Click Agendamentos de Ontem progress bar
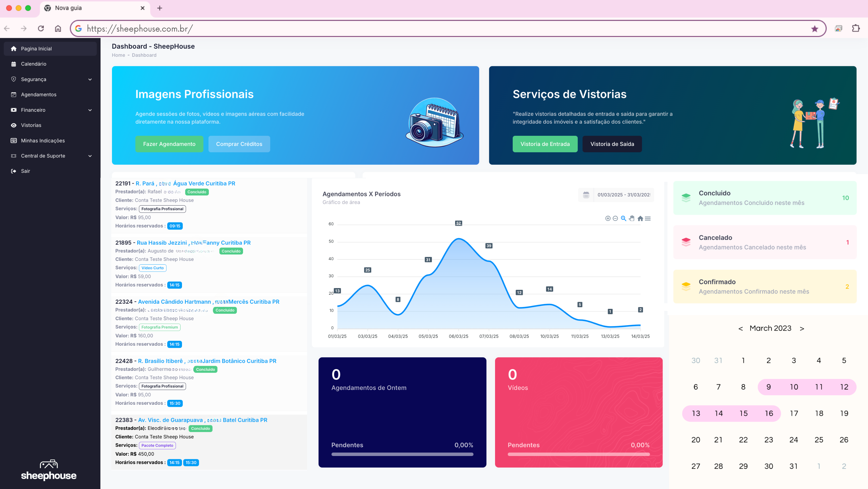868x489 pixels. click(x=402, y=454)
